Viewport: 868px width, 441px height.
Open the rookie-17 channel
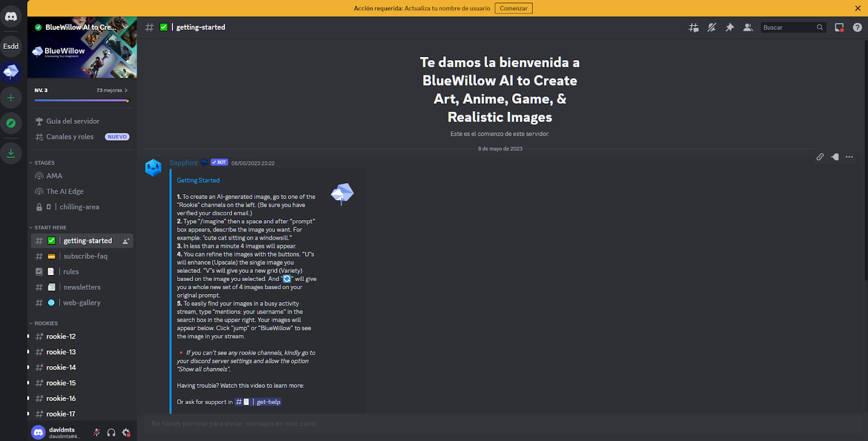pyautogui.click(x=82, y=414)
